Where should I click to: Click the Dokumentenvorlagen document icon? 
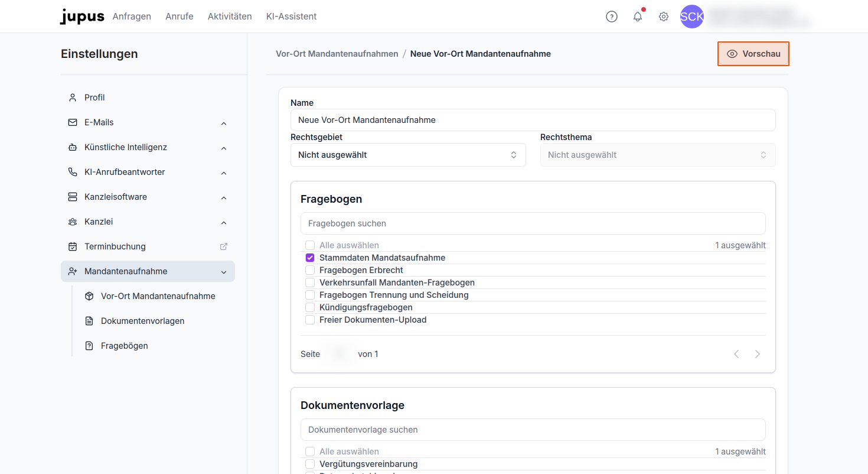coord(89,321)
